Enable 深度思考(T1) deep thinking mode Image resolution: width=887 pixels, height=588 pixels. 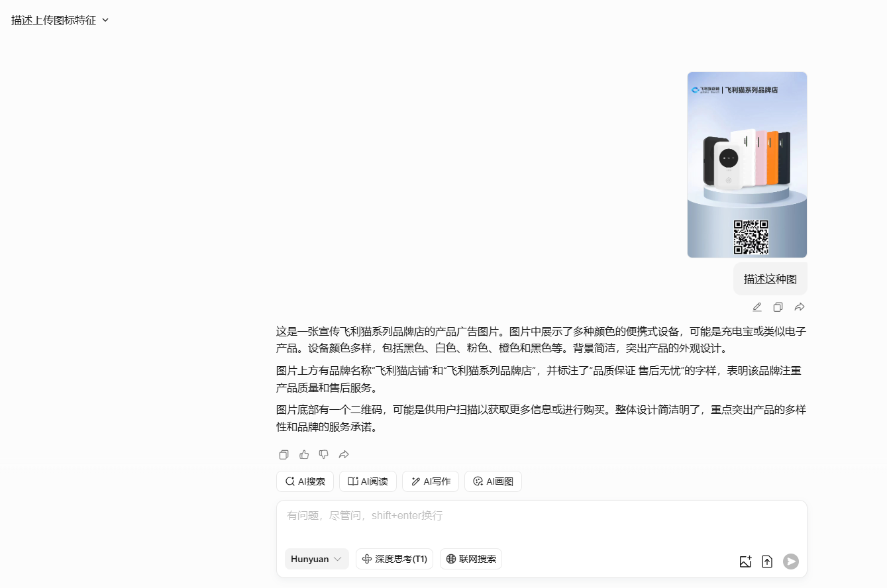394,559
